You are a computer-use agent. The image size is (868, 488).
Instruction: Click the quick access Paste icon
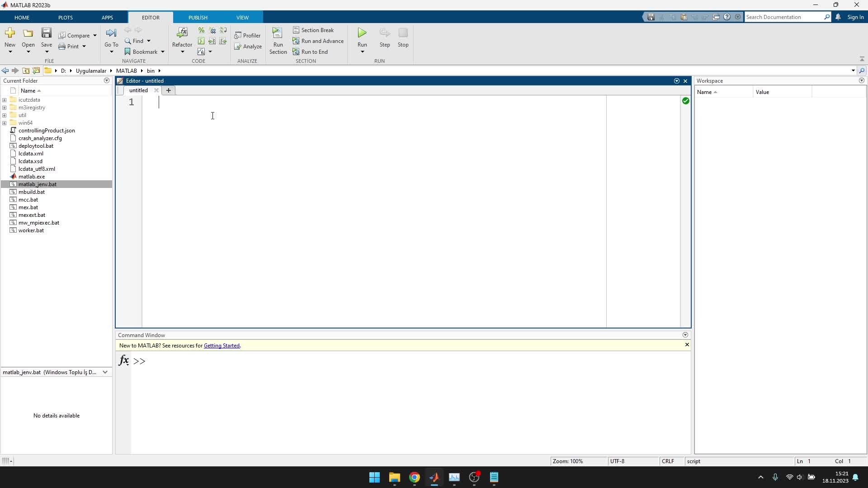[684, 17]
